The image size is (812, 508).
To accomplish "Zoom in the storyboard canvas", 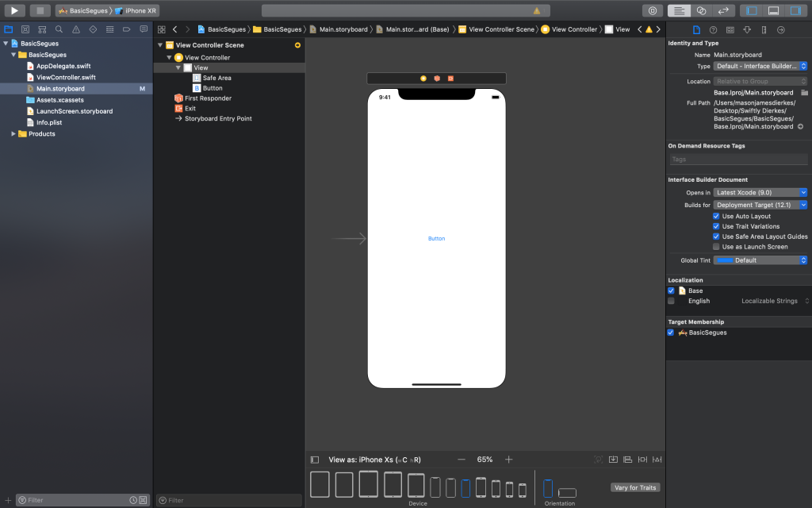I will 508,460.
